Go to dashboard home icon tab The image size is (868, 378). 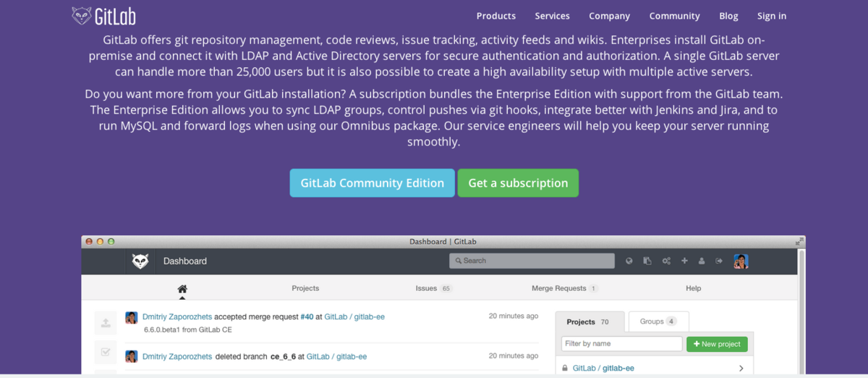coord(182,288)
